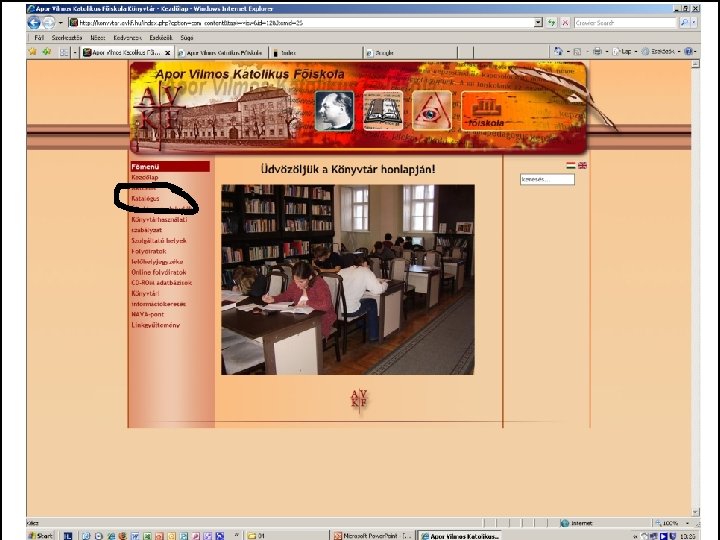
Task: Click the magnifier search button
Action: (x=684, y=22)
